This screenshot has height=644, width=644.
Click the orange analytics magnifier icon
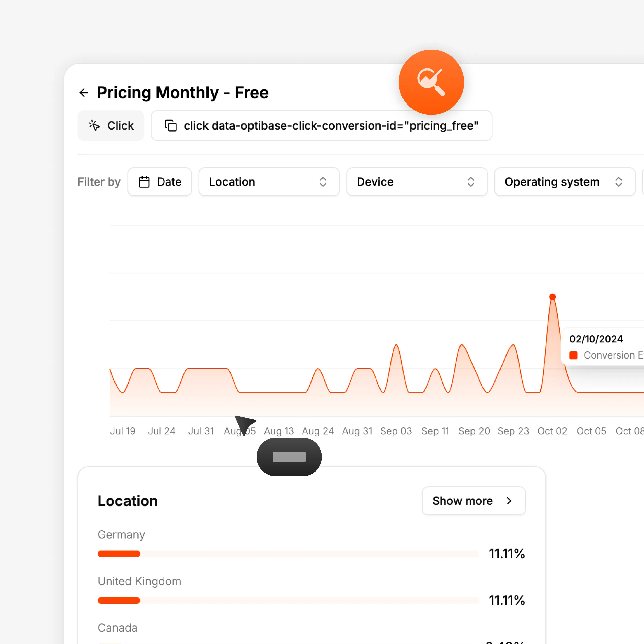tap(431, 82)
